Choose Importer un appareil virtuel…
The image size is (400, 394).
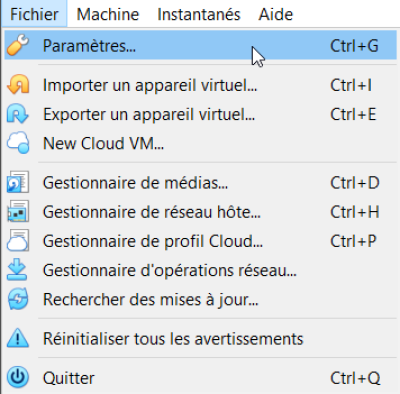pyautogui.click(x=201, y=85)
